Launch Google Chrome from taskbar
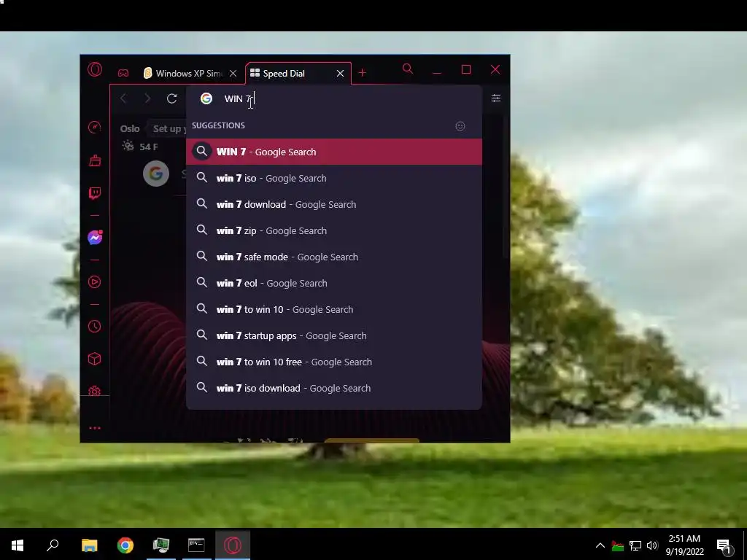 coord(125,545)
